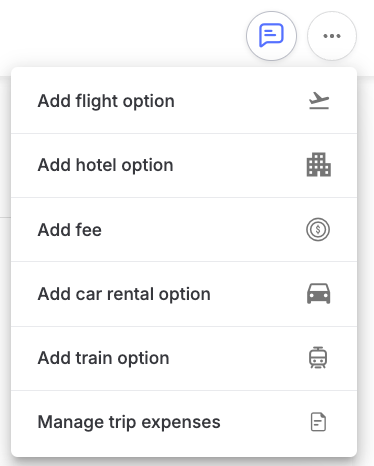This screenshot has height=466, width=374.
Task: Click the document icon beside trip expenses
Action: pos(318,422)
